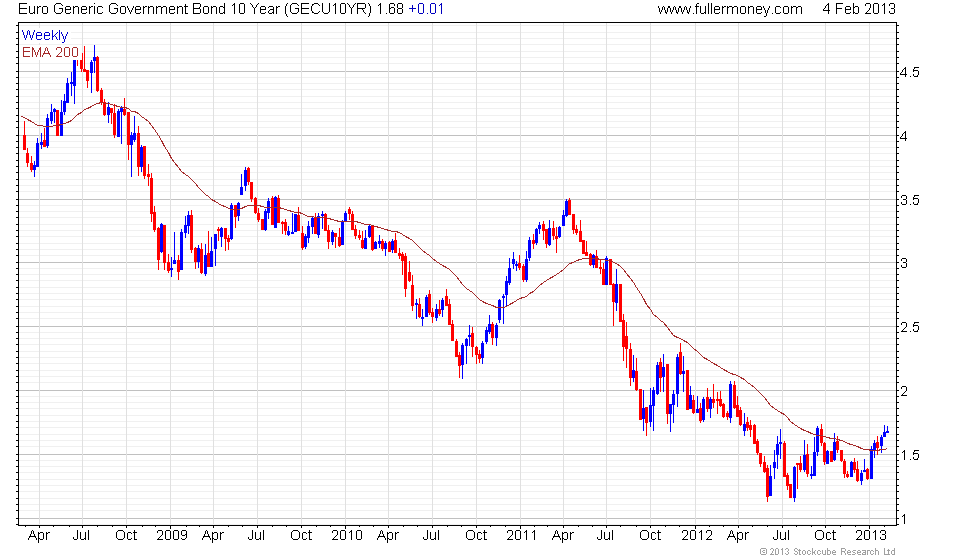
Task: Click the price change +0.01
Action: click(x=426, y=9)
